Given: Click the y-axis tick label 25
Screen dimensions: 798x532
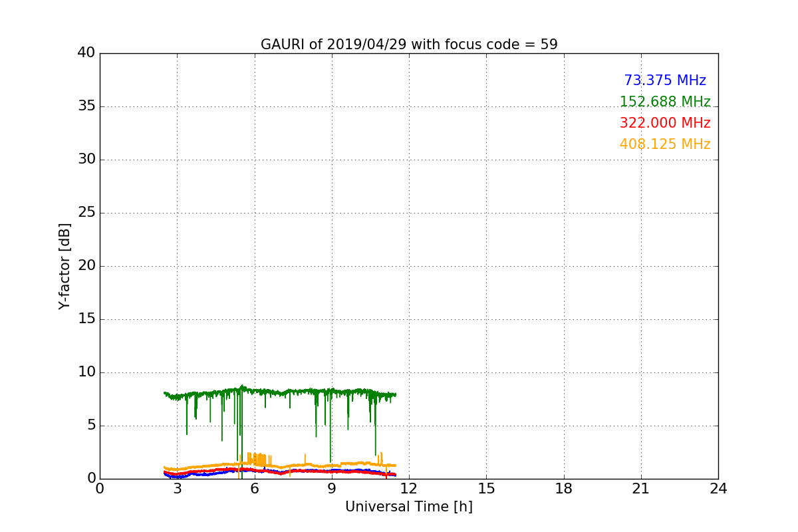Looking at the screenshot, I should tap(86, 213).
